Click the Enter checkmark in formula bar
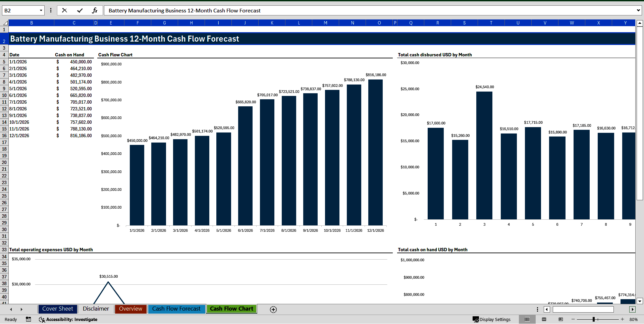 click(80, 10)
